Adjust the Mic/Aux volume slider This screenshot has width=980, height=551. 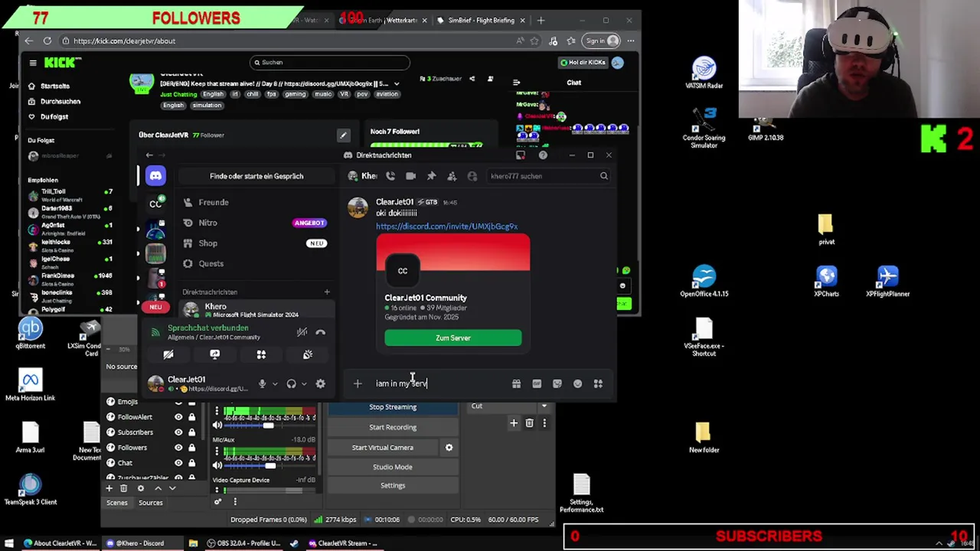pyautogui.click(x=269, y=465)
